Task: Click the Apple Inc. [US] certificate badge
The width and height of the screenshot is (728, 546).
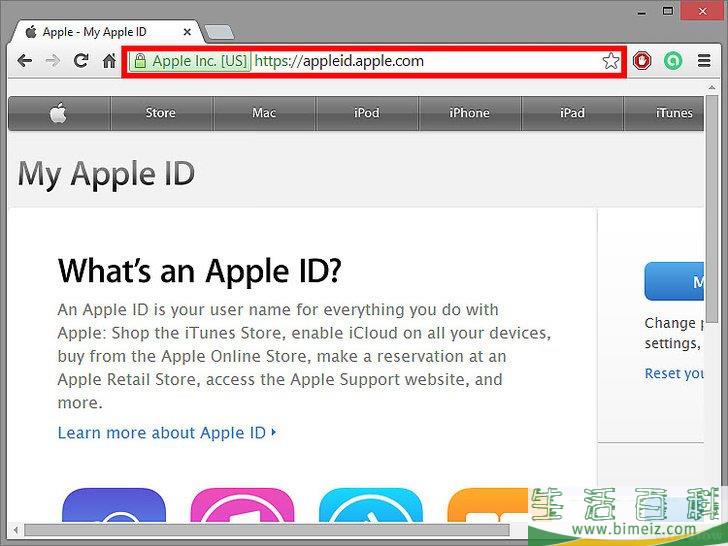Action: (190, 61)
